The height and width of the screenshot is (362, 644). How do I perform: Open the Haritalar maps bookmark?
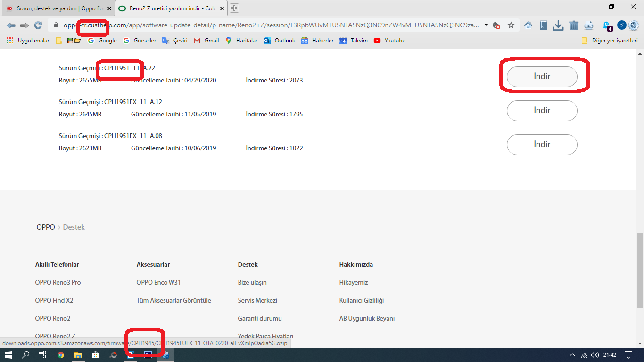click(x=241, y=41)
